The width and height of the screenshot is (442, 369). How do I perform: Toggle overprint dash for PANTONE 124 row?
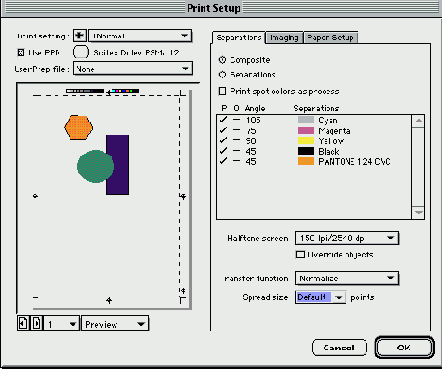(236, 161)
